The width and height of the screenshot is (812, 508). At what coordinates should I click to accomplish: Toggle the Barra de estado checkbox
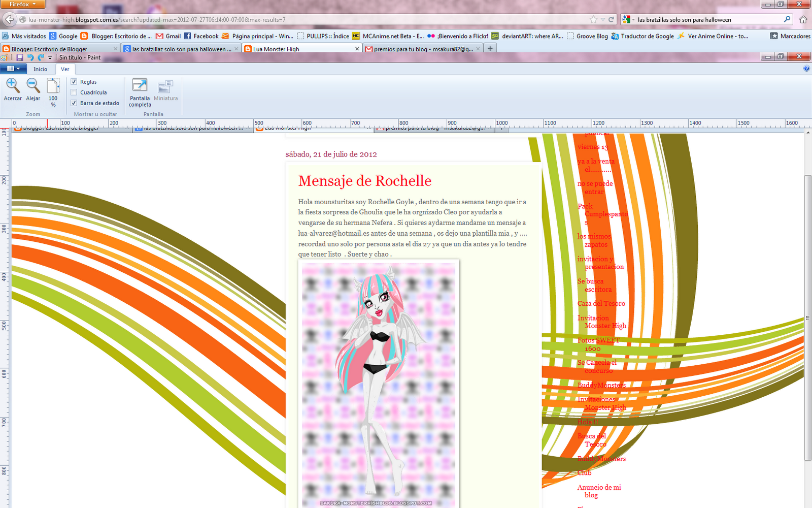coord(74,103)
